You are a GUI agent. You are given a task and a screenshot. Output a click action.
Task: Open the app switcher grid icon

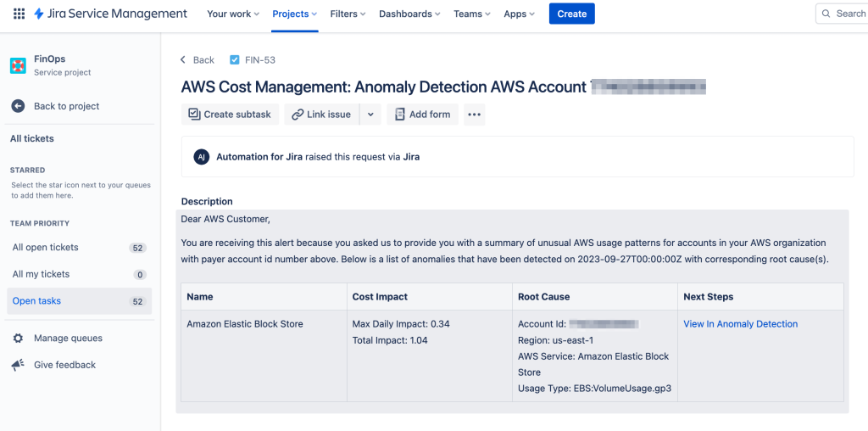(x=19, y=14)
